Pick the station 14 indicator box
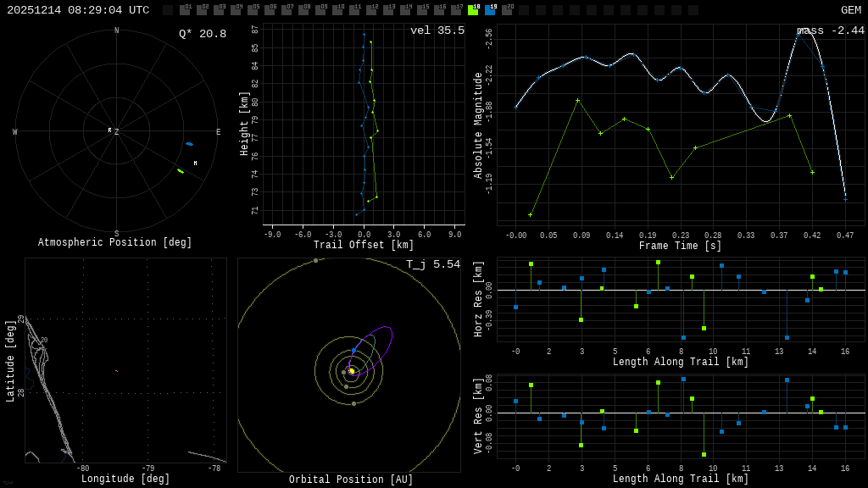868x488 pixels. click(405, 10)
